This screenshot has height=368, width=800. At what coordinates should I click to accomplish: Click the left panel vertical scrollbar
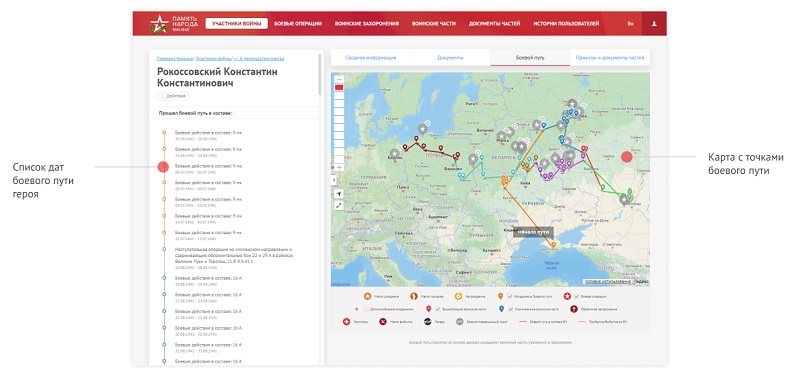(x=320, y=74)
